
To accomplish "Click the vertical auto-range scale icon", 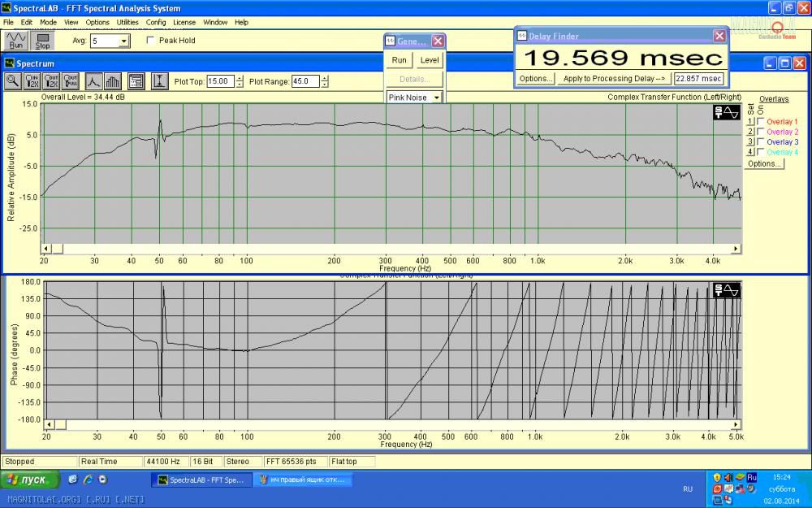I will 159,80.
